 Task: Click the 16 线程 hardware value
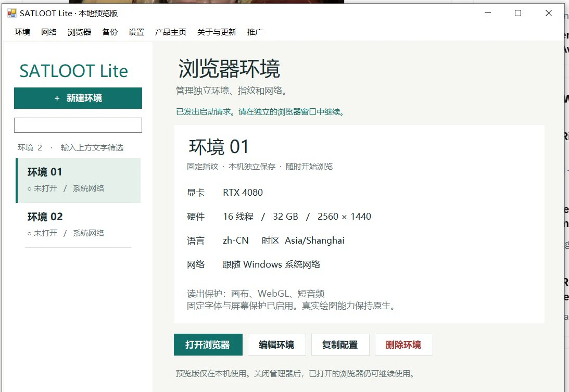238,217
